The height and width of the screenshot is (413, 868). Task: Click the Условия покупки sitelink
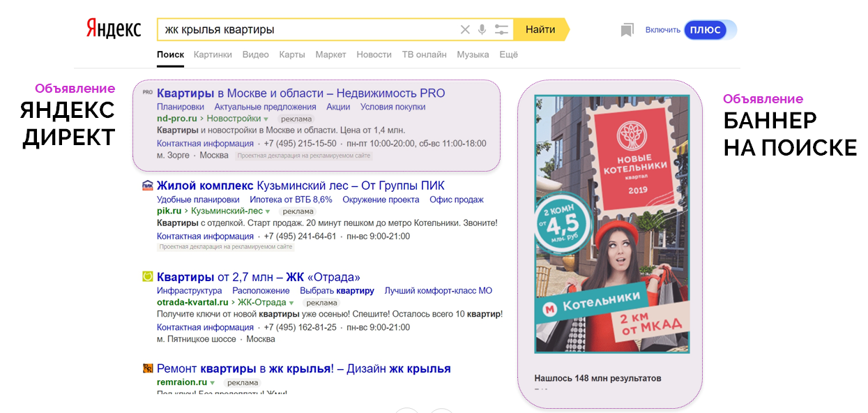point(393,107)
